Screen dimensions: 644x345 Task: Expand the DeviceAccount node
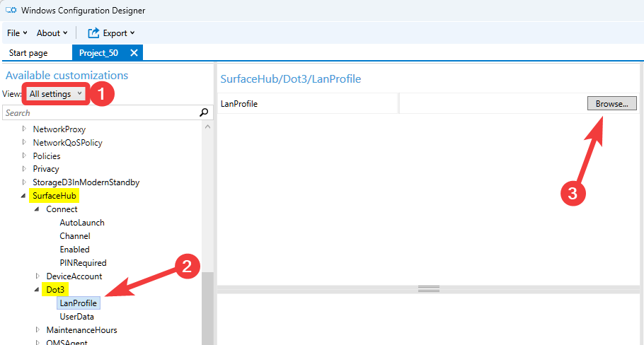coord(38,276)
